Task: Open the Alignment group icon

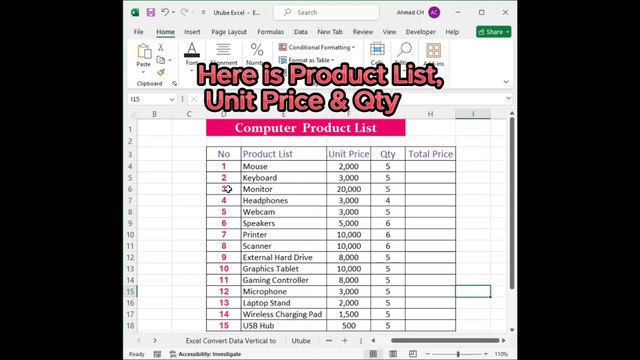Action: (x=223, y=50)
